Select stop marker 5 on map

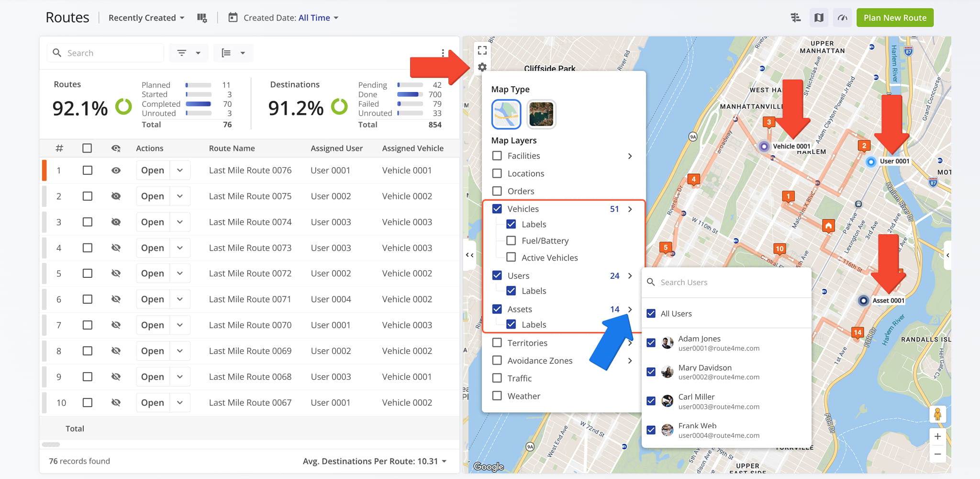(665, 248)
